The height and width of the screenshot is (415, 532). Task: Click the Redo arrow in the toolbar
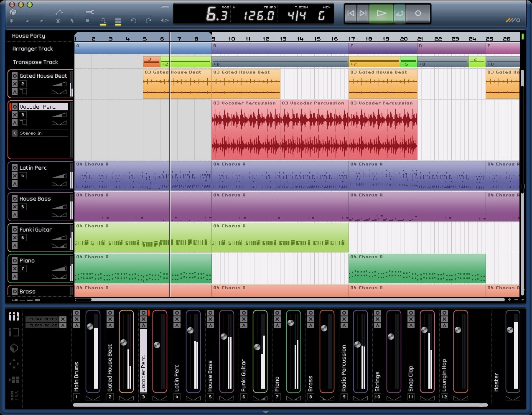(x=149, y=20)
